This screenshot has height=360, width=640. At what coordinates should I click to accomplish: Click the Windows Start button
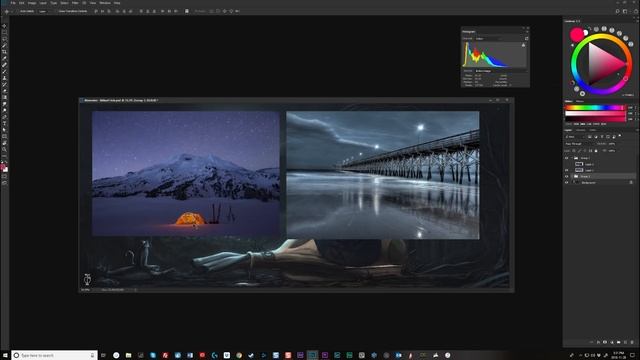[x=5, y=355]
